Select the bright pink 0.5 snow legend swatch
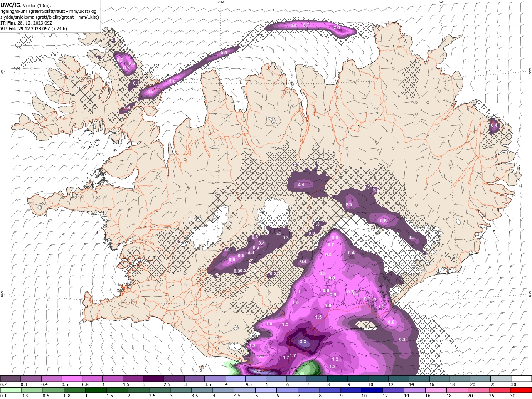The height and width of the screenshot is (399, 532). [x=71, y=379]
